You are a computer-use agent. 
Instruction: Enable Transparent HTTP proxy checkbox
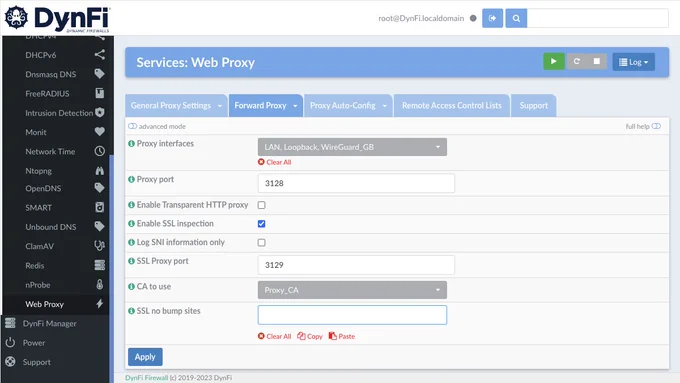pyautogui.click(x=262, y=205)
